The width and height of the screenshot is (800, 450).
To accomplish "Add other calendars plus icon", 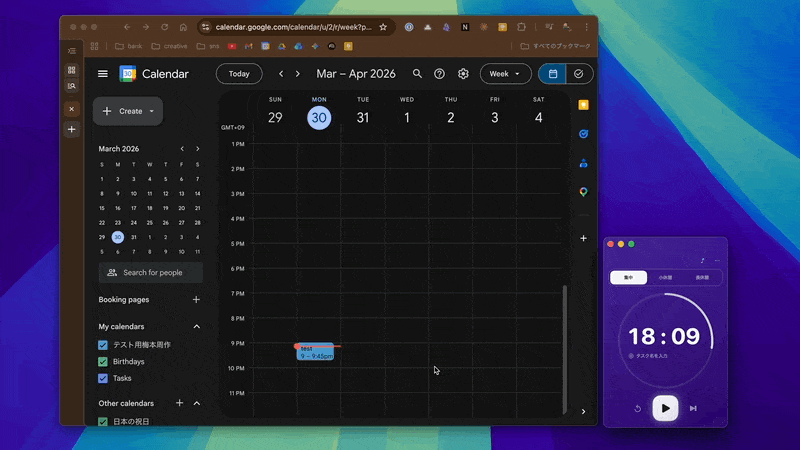I will click(x=180, y=403).
